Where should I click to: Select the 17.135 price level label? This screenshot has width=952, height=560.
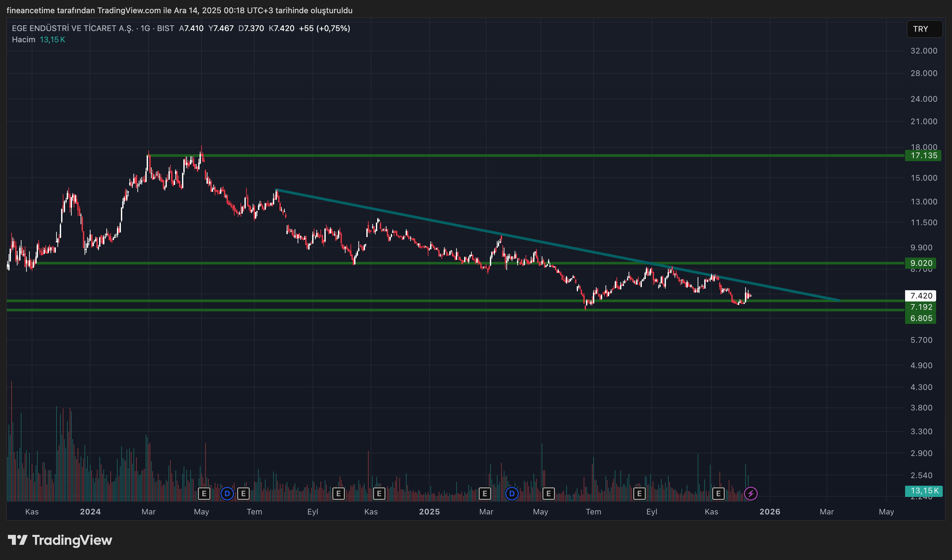[x=923, y=156]
